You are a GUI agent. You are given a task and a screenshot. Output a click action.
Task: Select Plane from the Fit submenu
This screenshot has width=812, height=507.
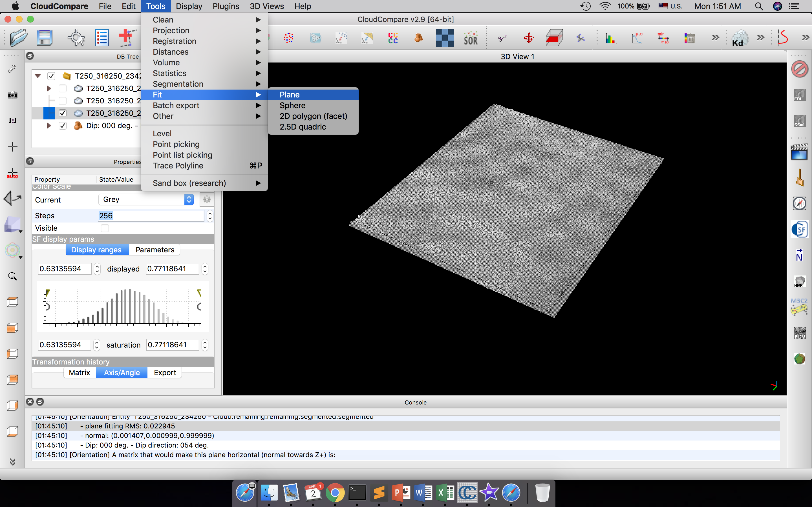[290, 95]
